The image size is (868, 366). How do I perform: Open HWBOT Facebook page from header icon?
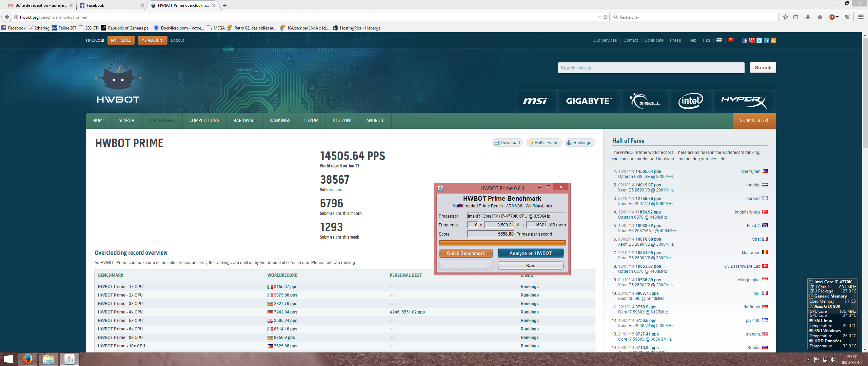click(745, 40)
